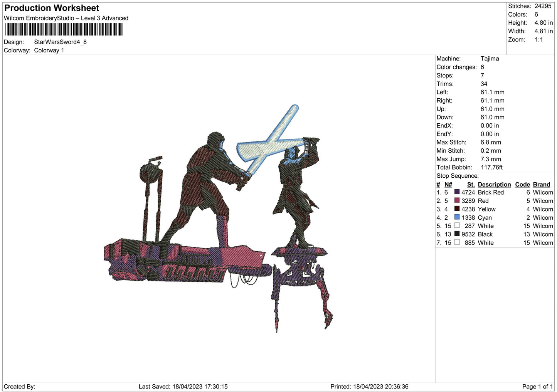
Task: Click the StarWarsSword4_8 design name
Action: click(x=60, y=42)
